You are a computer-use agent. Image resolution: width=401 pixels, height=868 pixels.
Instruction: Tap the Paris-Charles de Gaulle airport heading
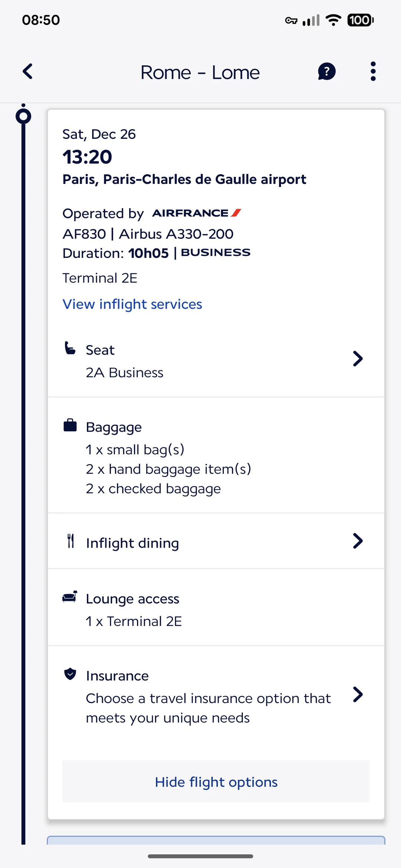coord(184,180)
